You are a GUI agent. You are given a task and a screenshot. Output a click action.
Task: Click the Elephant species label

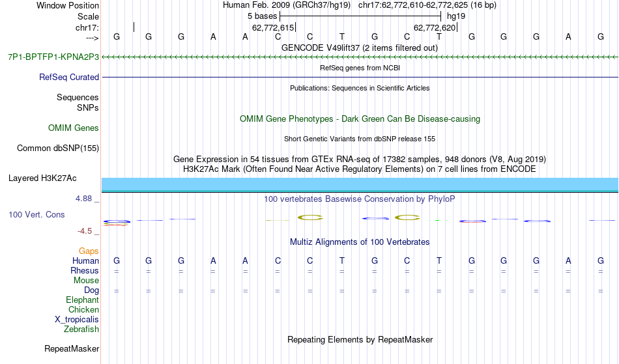click(x=82, y=300)
